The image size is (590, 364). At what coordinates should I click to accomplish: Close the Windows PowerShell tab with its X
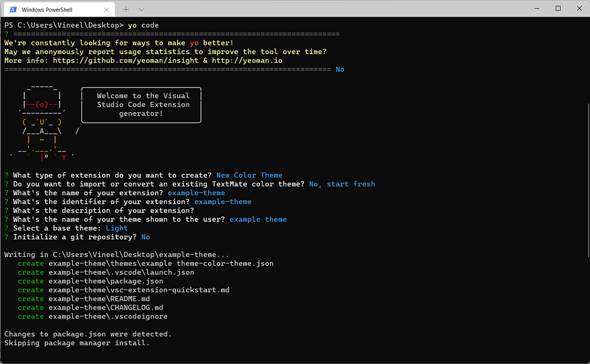[x=105, y=9]
